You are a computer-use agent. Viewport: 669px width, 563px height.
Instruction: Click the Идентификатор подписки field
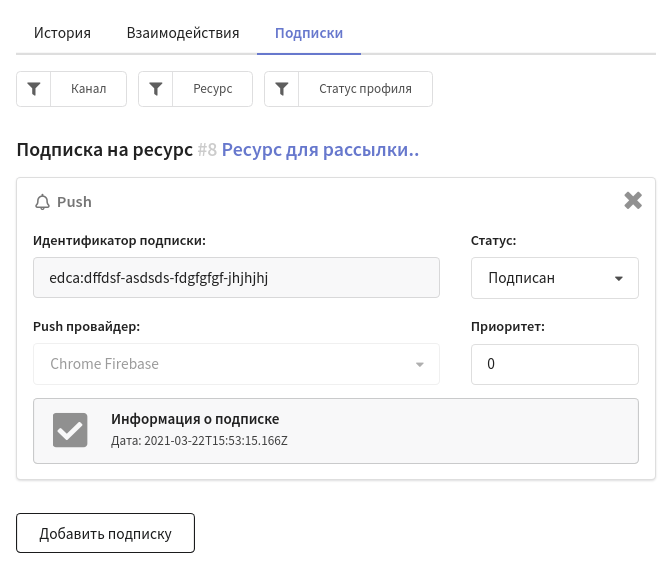click(x=236, y=278)
